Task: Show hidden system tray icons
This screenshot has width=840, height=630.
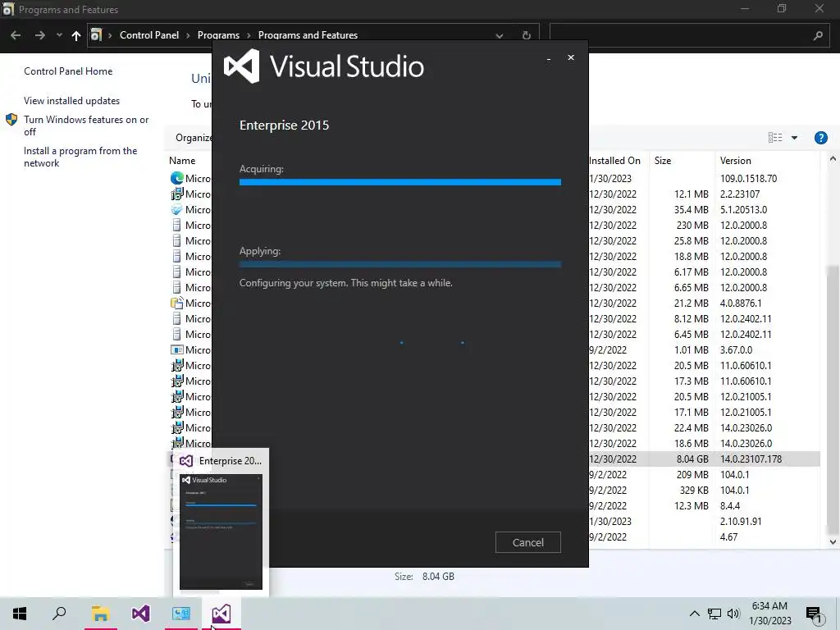Action: (x=694, y=614)
